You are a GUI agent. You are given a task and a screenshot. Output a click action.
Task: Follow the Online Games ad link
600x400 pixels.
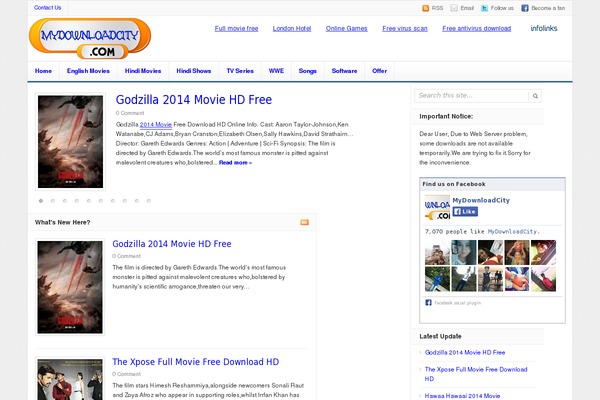pyautogui.click(x=347, y=29)
